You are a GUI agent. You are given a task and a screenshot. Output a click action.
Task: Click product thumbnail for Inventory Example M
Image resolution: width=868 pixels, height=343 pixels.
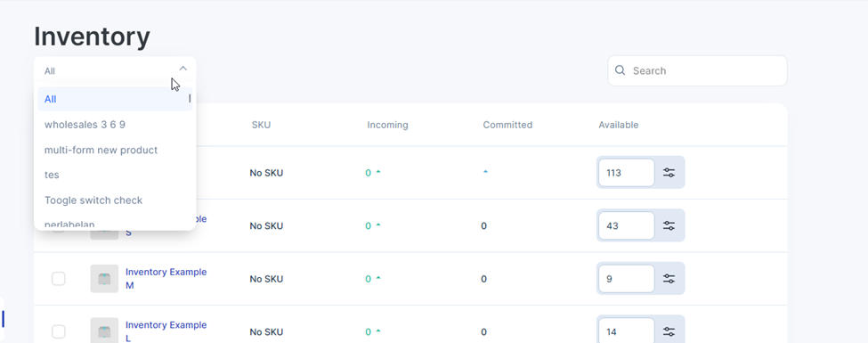pyautogui.click(x=104, y=279)
